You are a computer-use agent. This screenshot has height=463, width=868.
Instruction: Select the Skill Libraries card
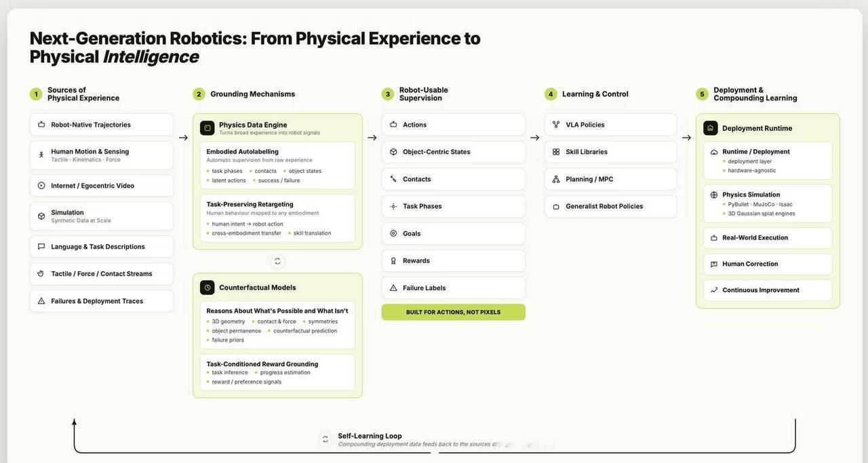610,152
